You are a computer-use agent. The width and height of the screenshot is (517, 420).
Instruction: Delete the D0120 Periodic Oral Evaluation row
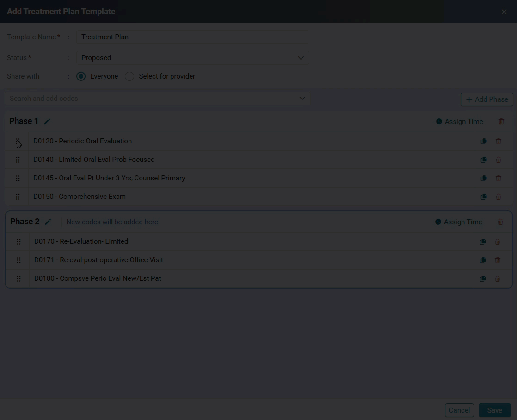tap(499, 141)
